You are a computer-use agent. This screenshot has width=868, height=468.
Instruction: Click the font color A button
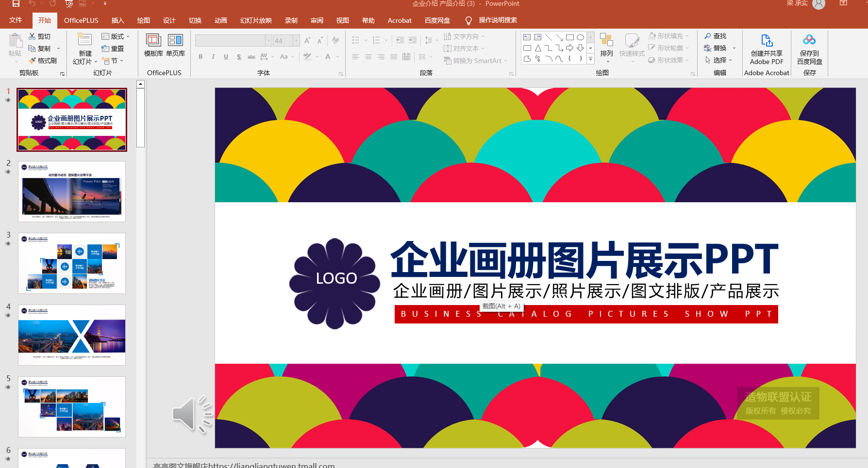click(328, 57)
